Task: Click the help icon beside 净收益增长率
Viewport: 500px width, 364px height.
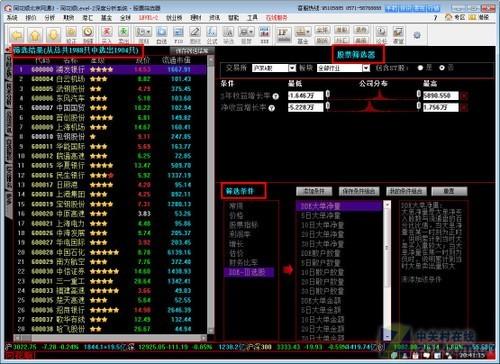Action: click(x=272, y=108)
